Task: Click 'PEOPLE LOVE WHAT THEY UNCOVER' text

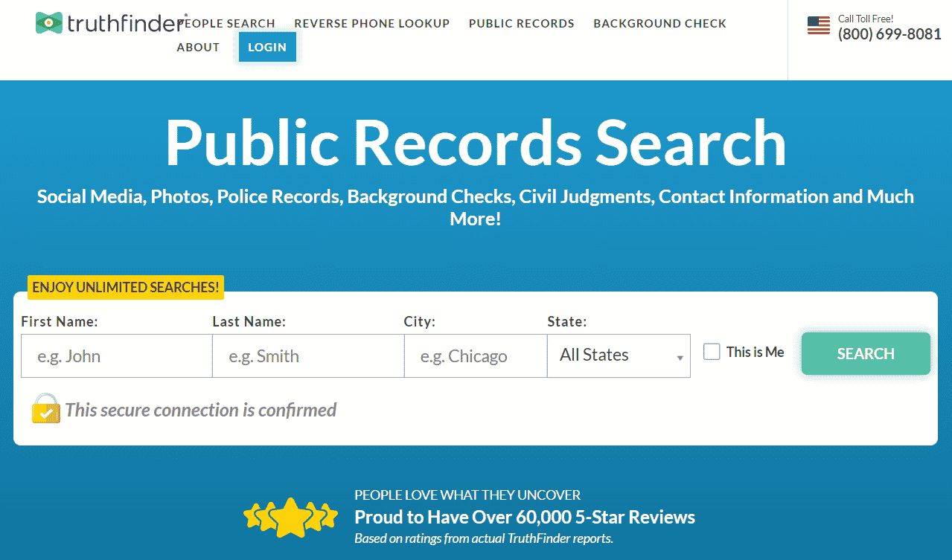Action: tap(467, 495)
